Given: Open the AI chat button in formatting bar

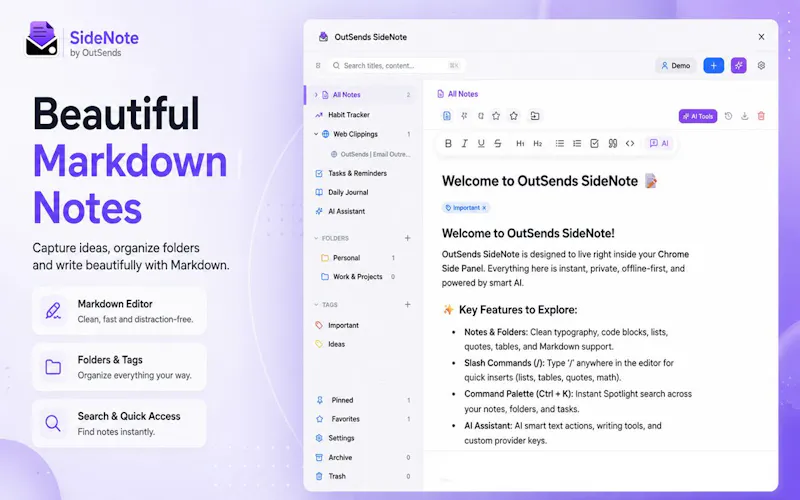Looking at the screenshot, I should pos(659,143).
